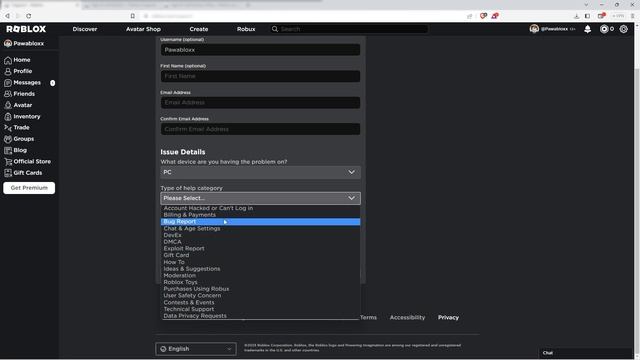Open the Accessibility footer link
The width and height of the screenshot is (640, 360).
tap(407, 317)
